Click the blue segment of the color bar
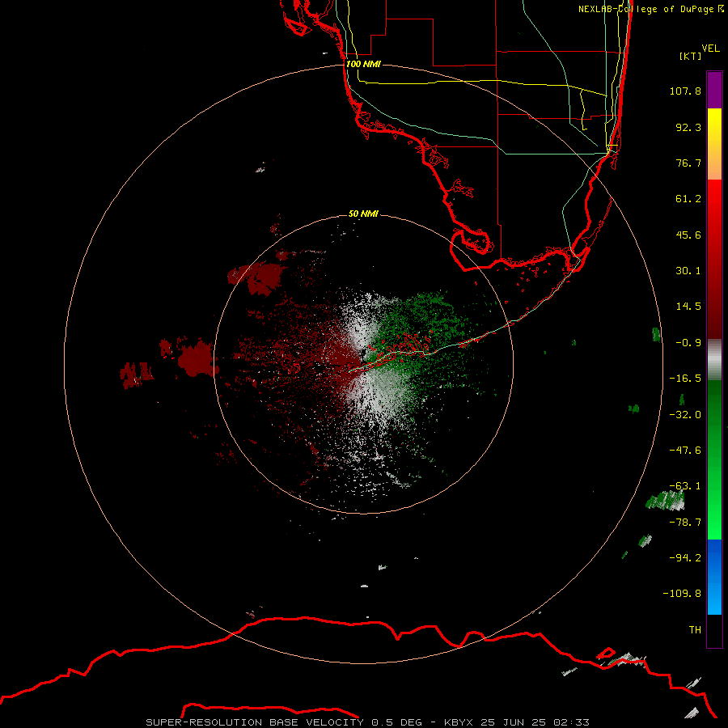Viewport: 728px width, 728px height. click(x=714, y=577)
